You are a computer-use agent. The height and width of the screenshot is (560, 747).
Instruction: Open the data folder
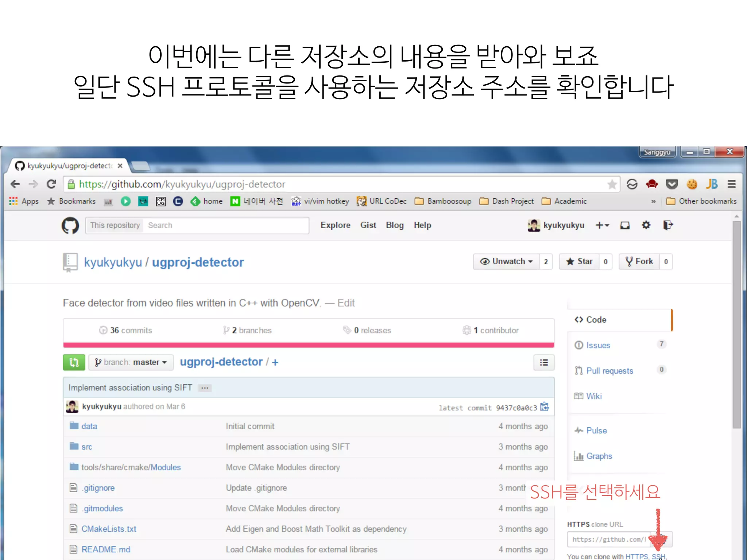pos(89,426)
